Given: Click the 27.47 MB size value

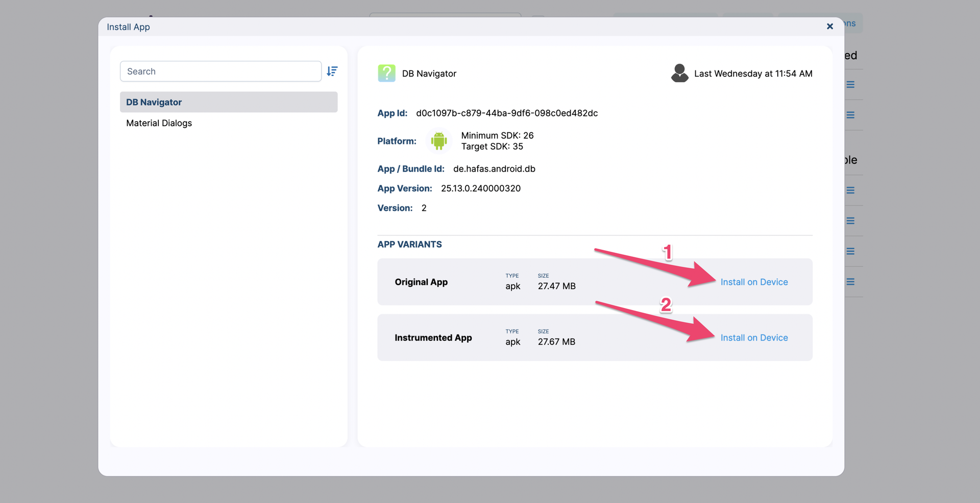Looking at the screenshot, I should coord(556,286).
